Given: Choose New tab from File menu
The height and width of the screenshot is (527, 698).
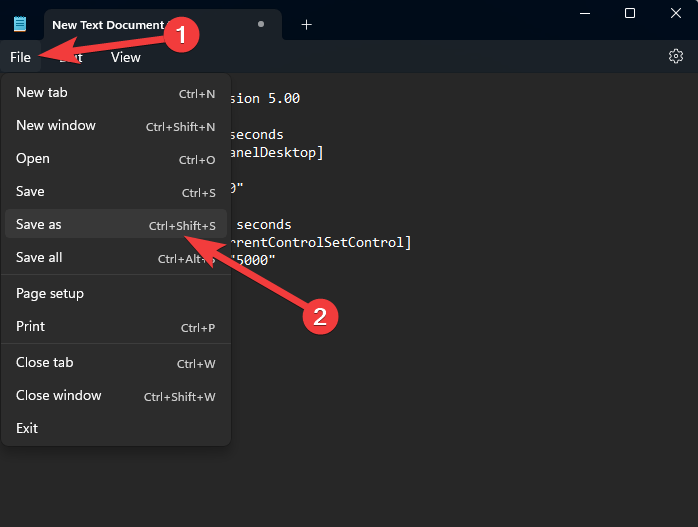Looking at the screenshot, I should (x=42, y=93).
